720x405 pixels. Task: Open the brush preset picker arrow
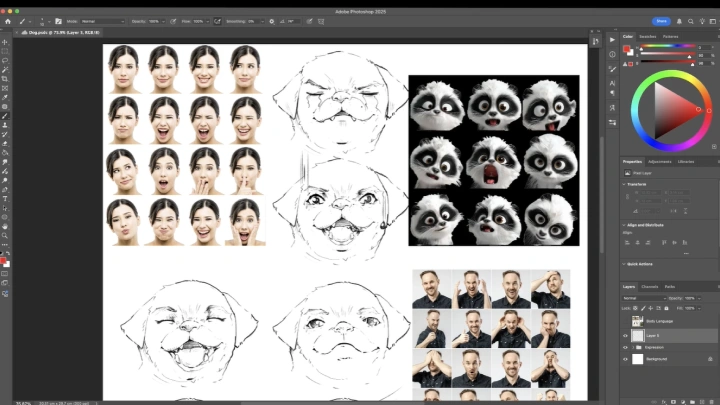49,21
